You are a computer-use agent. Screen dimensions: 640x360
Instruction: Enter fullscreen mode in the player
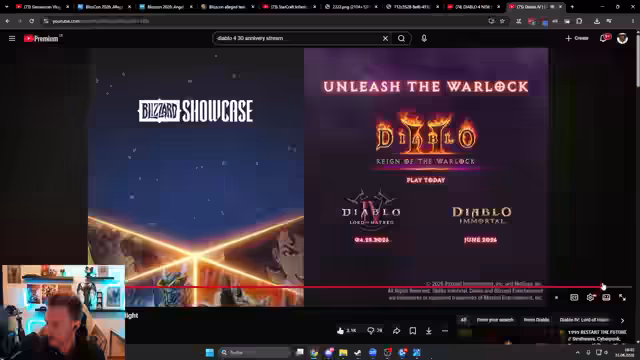622,298
